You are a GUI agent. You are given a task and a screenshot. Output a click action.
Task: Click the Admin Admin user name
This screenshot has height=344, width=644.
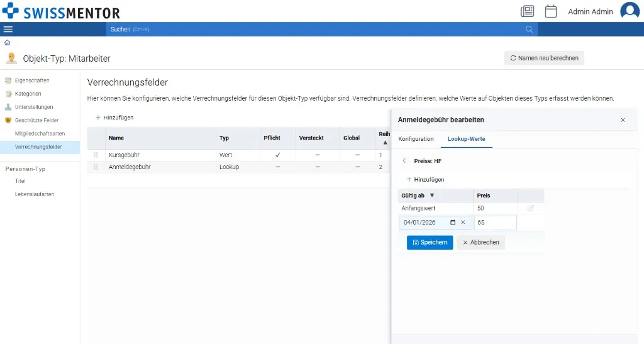[x=590, y=11]
